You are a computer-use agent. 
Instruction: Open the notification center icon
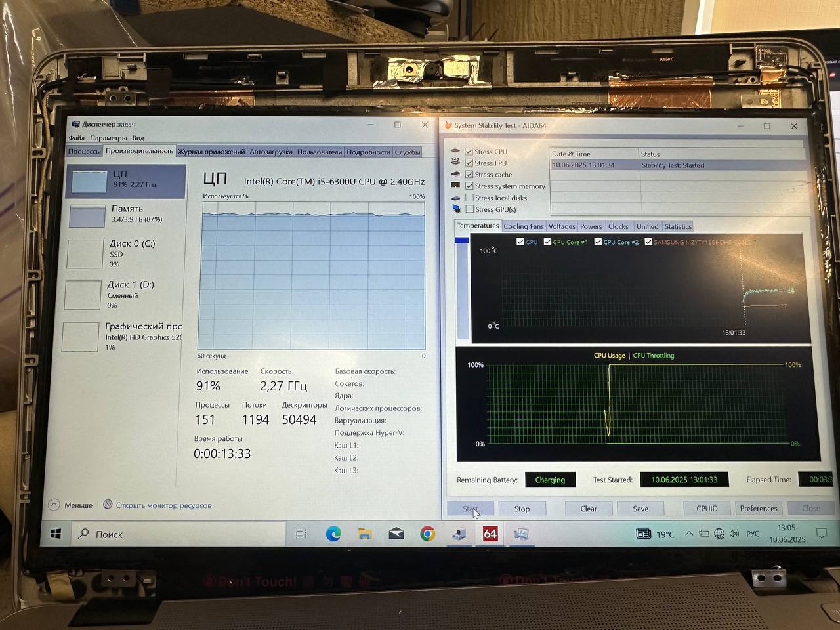click(821, 534)
